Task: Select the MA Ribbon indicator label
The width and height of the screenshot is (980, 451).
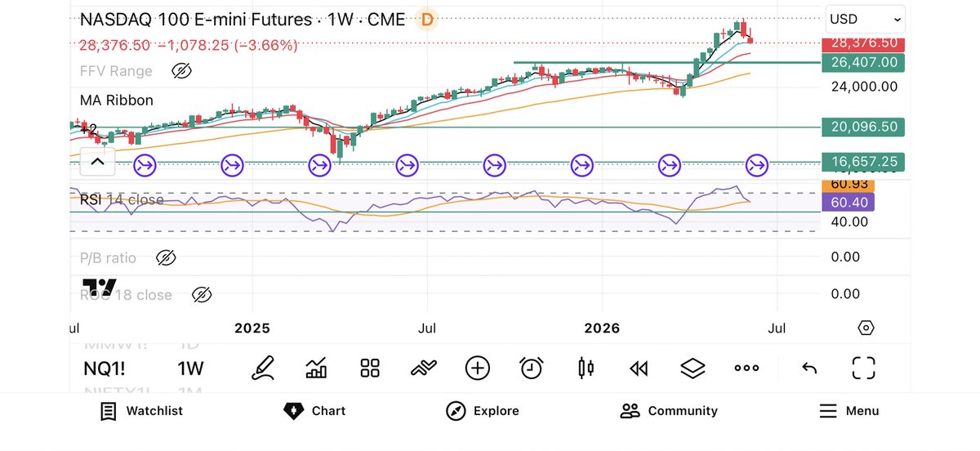Action: 117,100
